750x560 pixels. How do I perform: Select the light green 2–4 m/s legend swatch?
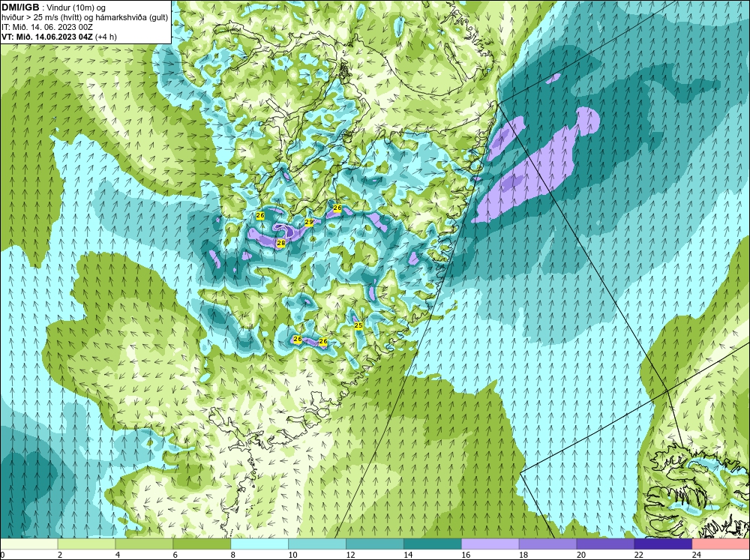[86, 544]
